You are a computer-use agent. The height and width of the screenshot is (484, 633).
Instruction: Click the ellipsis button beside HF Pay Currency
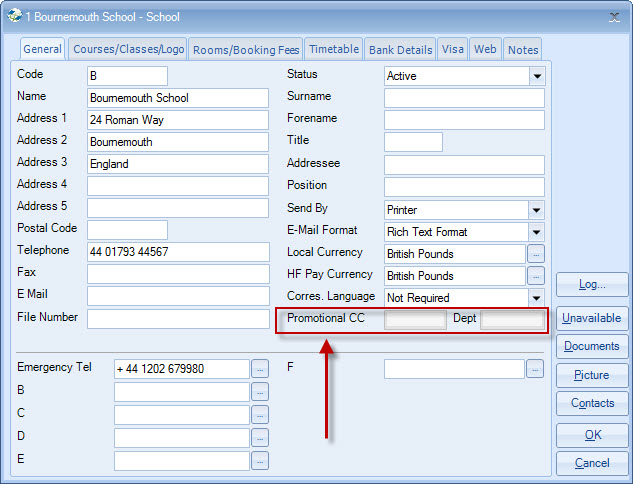click(536, 276)
